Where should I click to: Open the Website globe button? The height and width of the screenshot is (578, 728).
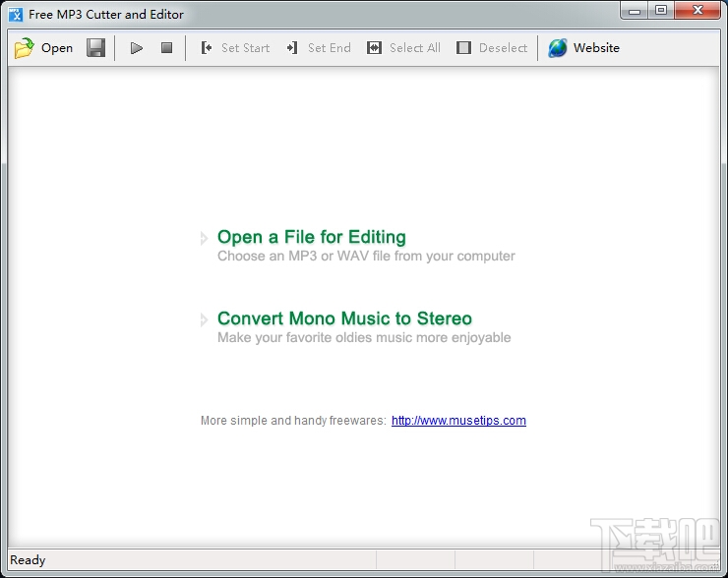583,48
